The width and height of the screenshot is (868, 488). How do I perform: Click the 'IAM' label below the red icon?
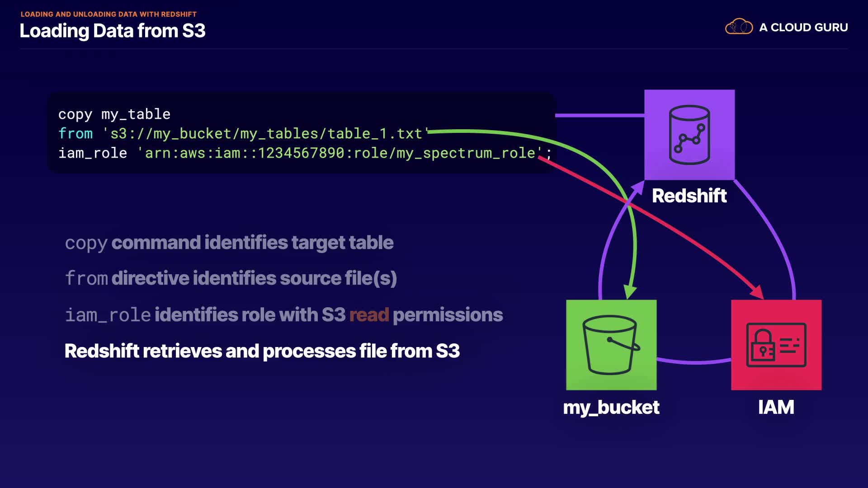[x=776, y=407]
